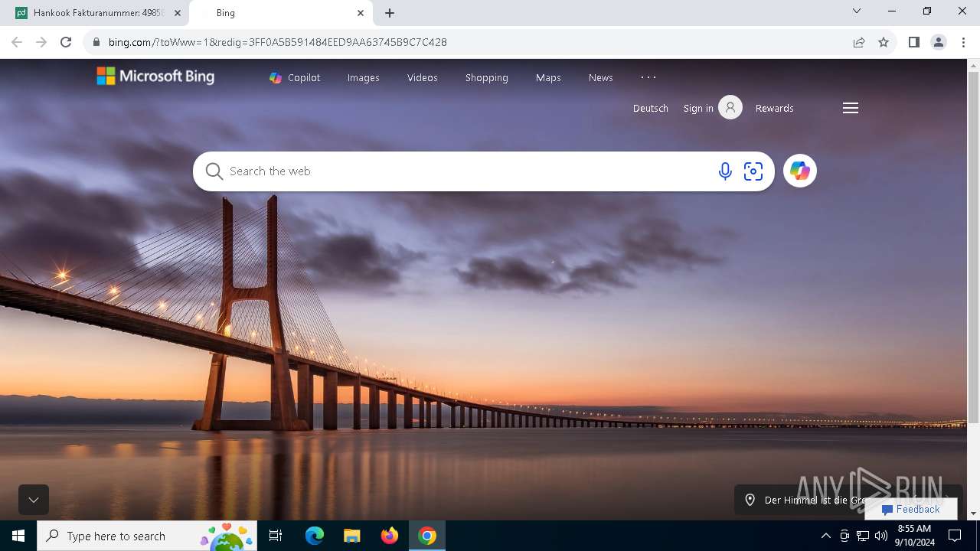The image size is (980, 551).
Task: Open Bing Maps
Action: point(548,77)
